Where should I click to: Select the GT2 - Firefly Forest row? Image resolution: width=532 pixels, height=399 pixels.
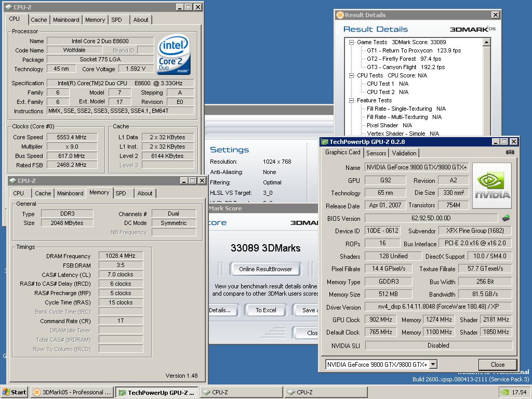point(404,59)
